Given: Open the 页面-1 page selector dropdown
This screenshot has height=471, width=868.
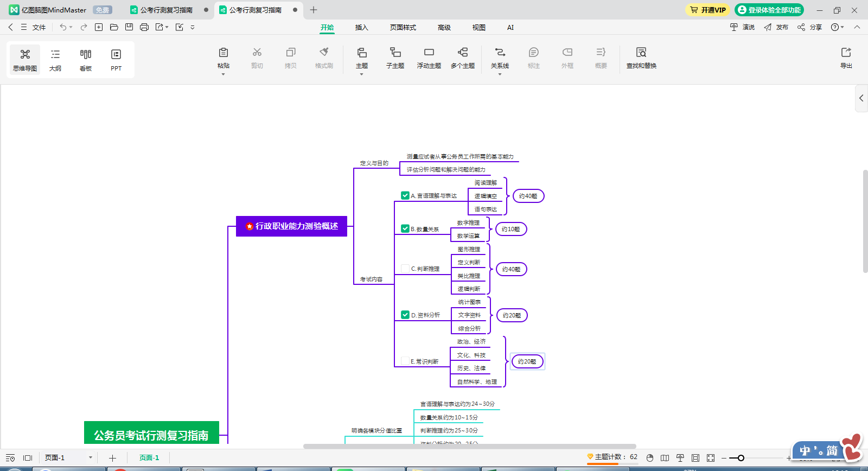Looking at the screenshot, I should point(91,458).
